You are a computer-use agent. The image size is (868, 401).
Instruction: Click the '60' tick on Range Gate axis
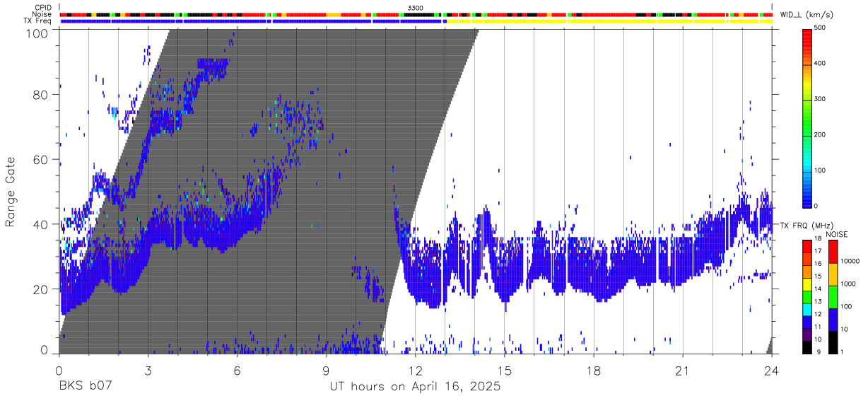40,161
